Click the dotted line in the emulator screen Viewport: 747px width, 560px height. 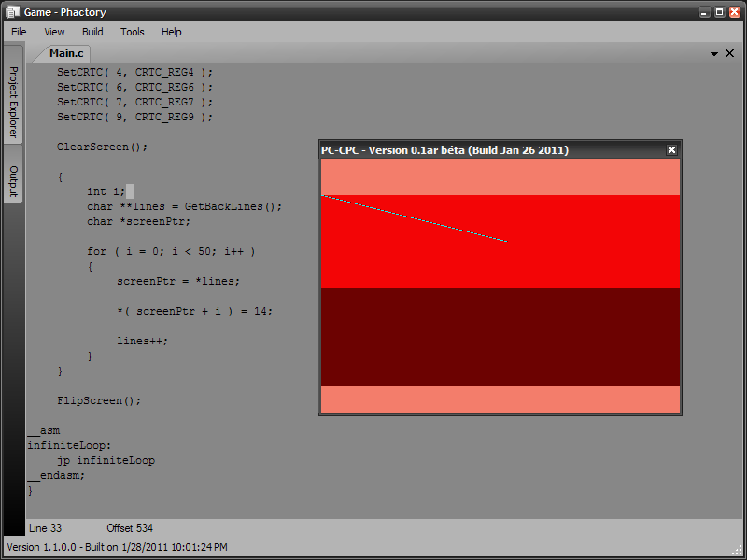tap(415, 218)
